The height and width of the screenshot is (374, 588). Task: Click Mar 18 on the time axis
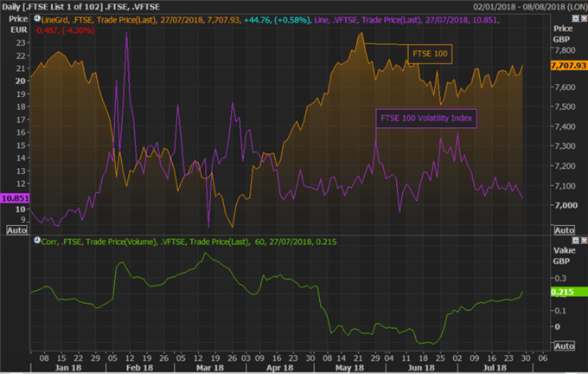pyautogui.click(x=210, y=368)
